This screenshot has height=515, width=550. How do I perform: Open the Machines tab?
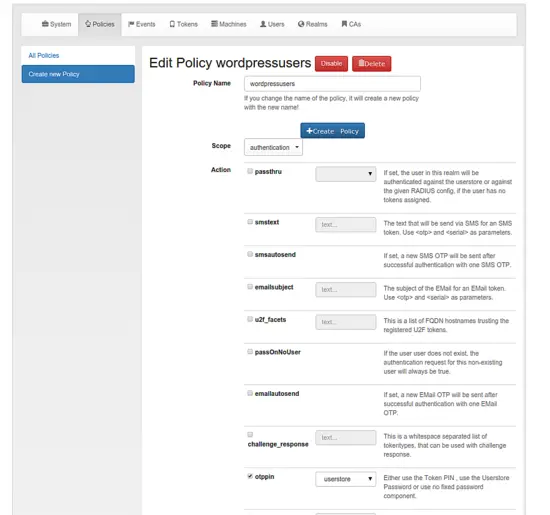pos(229,24)
